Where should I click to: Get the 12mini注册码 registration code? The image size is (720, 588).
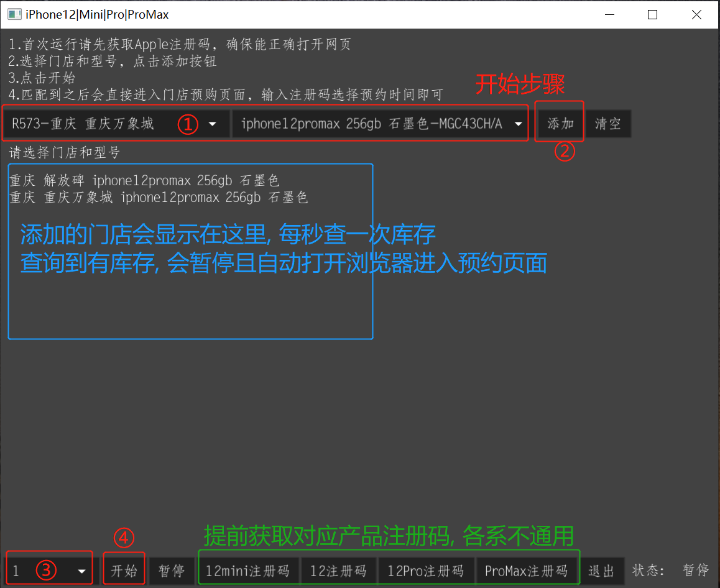coord(248,571)
